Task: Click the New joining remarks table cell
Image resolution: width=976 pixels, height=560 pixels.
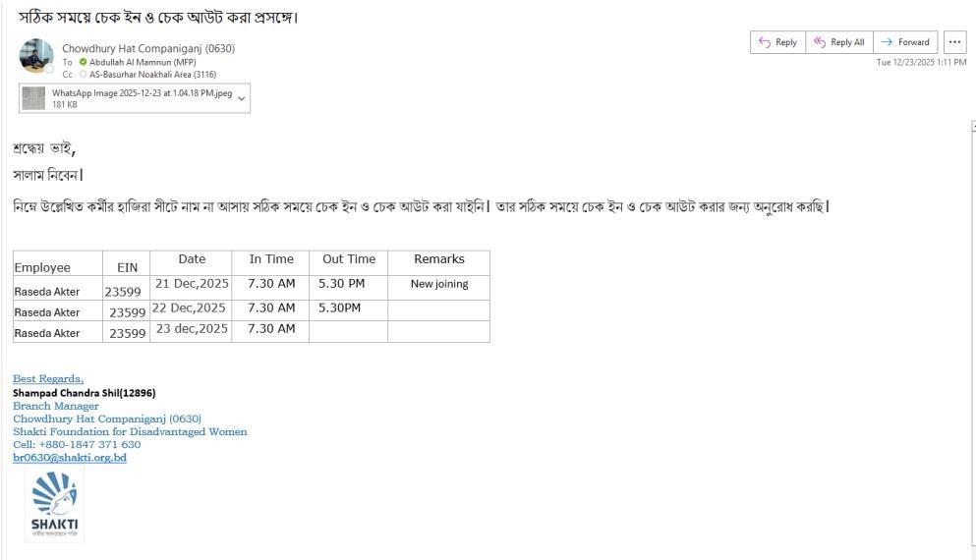Action: pos(438,284)
